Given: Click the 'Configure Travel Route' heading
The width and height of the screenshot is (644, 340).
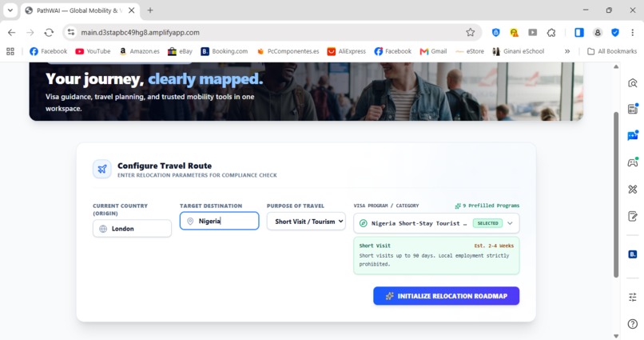Looking at the screenshot, I should pyautogui.click(x=165, y=166).
